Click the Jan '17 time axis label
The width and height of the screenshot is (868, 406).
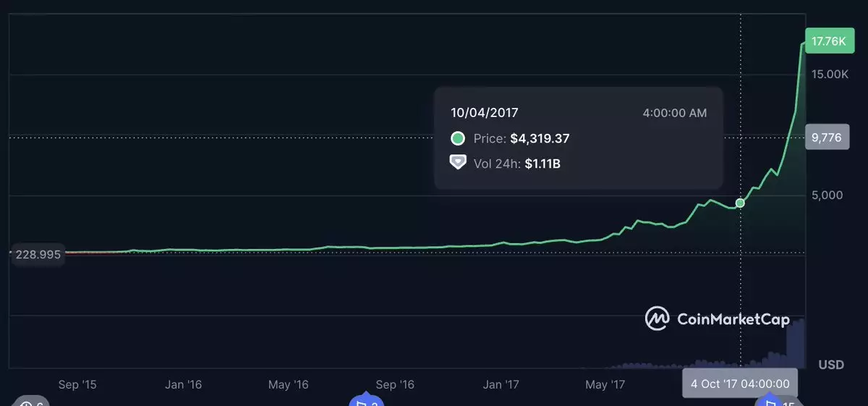point(501,384)
